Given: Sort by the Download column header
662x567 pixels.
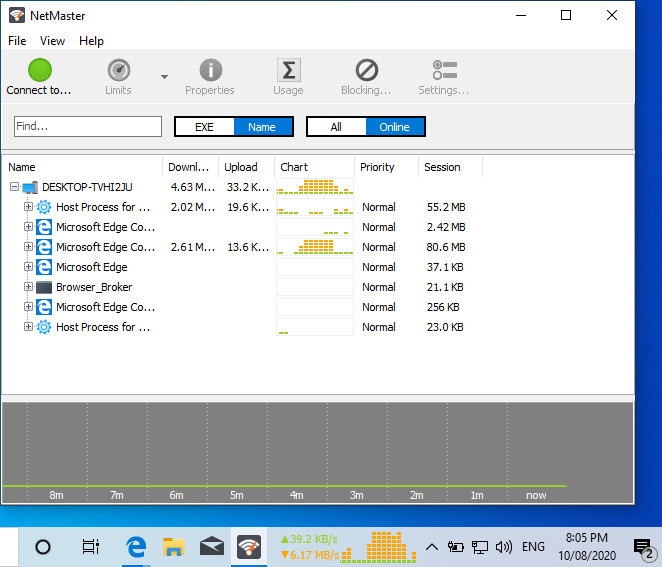Looking at the screenshot, I should 190,167.
